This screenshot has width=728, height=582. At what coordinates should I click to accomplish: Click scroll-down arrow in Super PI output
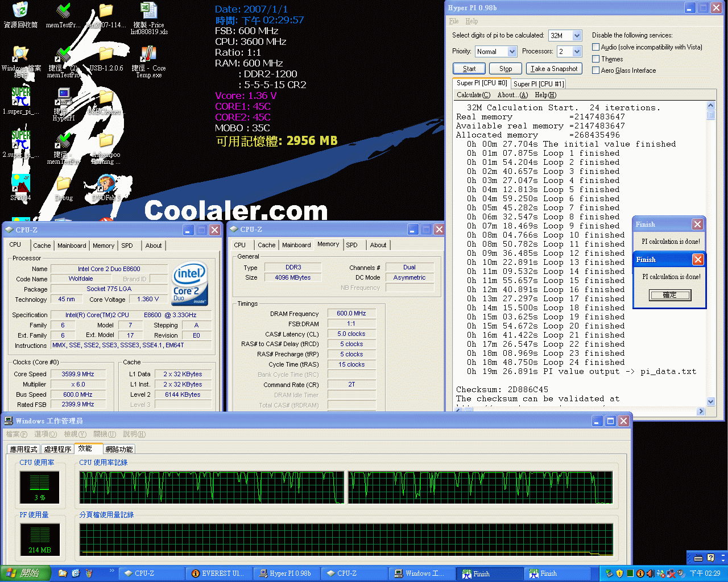coord(711,402)
